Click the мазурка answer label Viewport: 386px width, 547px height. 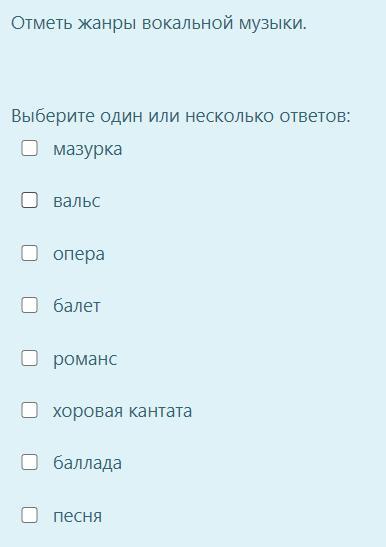coord(88,149)
